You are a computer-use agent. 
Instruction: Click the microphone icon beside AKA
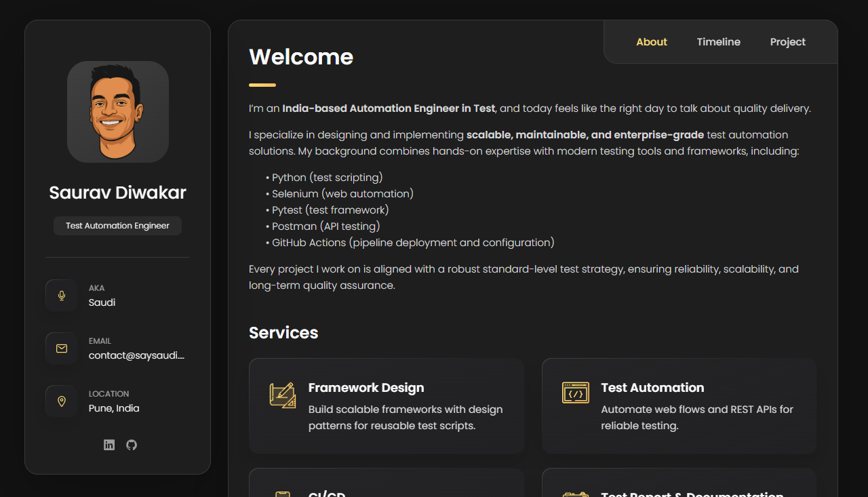click(x=61, y=296)
